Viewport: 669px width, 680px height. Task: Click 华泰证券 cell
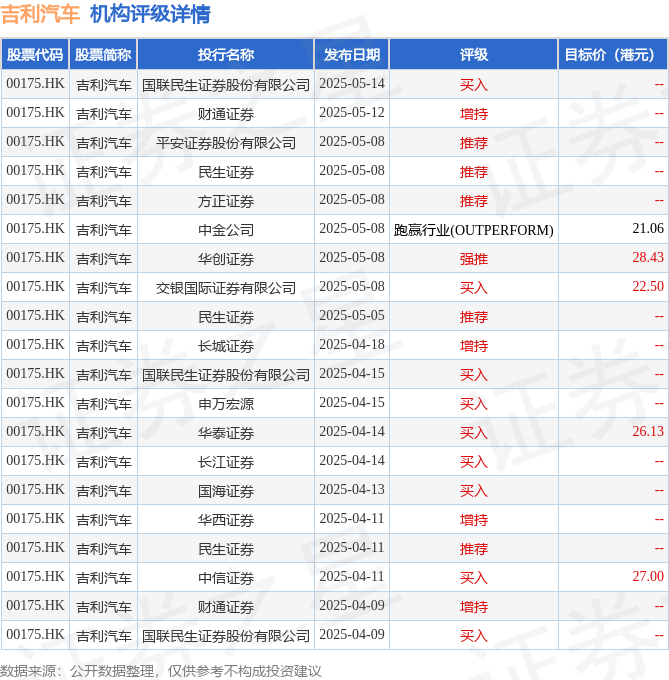[x=226, y=433]
